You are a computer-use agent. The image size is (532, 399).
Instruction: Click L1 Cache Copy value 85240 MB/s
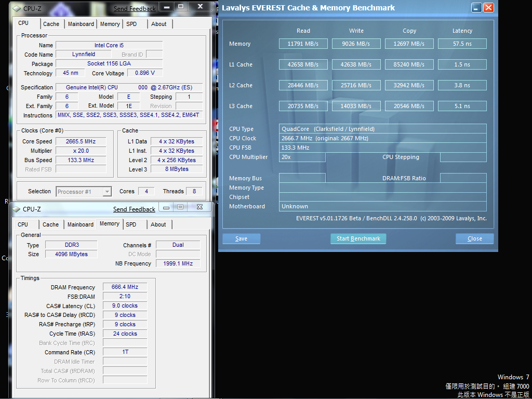409,64
